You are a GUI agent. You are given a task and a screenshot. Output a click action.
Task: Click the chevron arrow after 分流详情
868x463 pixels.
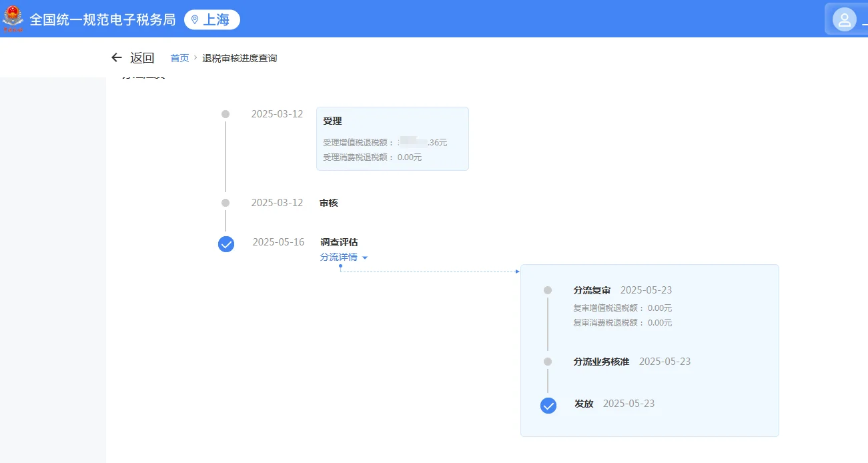coord(364,257)
